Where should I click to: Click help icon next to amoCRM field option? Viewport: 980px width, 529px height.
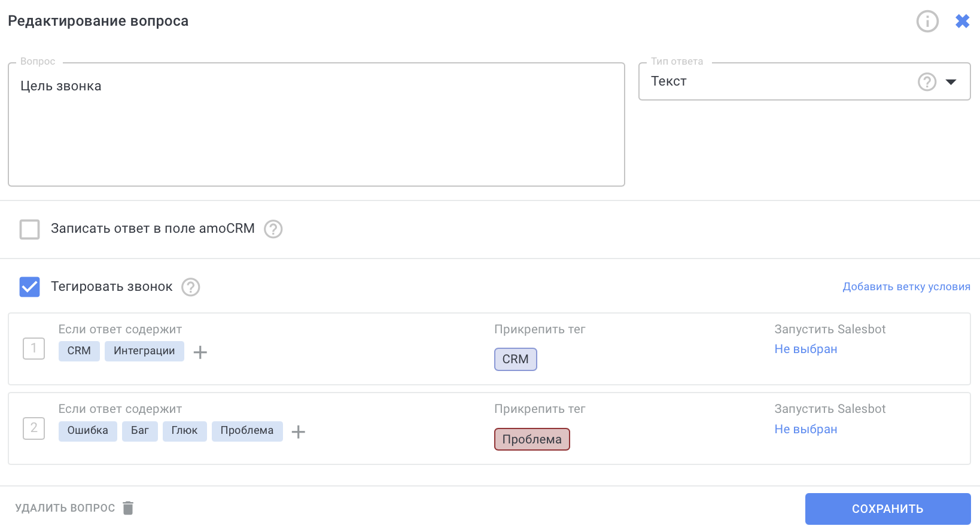tap(273, 229)
